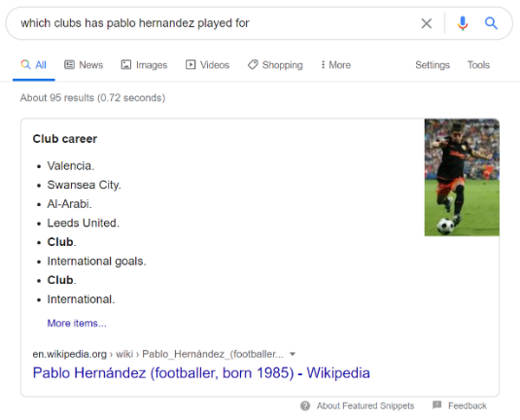Select the All results tab
Image resolution: width=520 pixels, height=420 pixels.
[34, 65]
